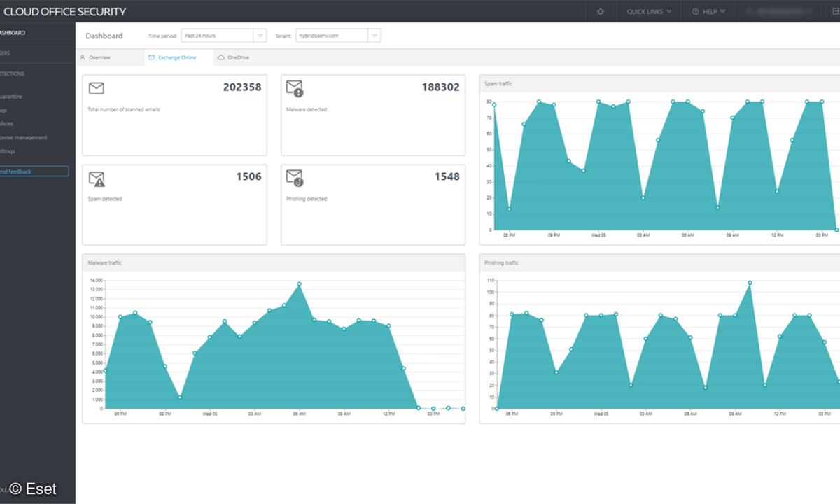Click the 'Wed 05' axis label in Malware traffic
The image size is (840, 504).
tap(210, 414)
